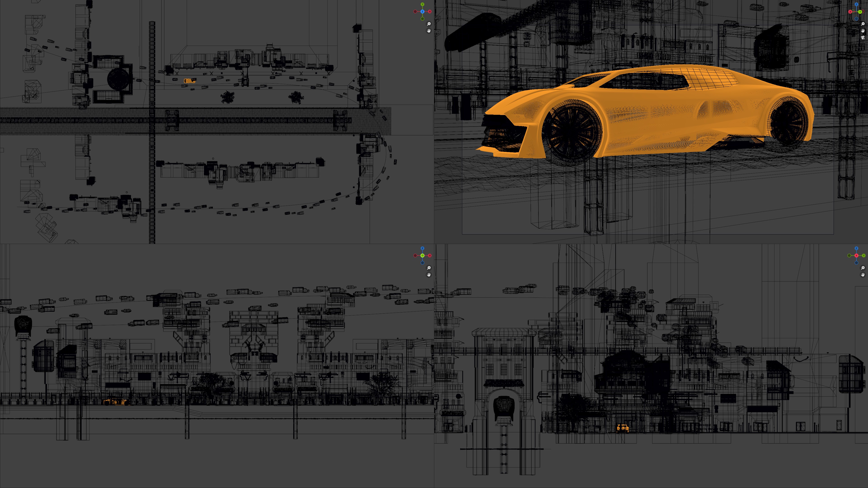The height and width of the screenshot is (488, 868).
Task: Click pan hand icon in perspective viewport
Action: (x=863, y=31)
